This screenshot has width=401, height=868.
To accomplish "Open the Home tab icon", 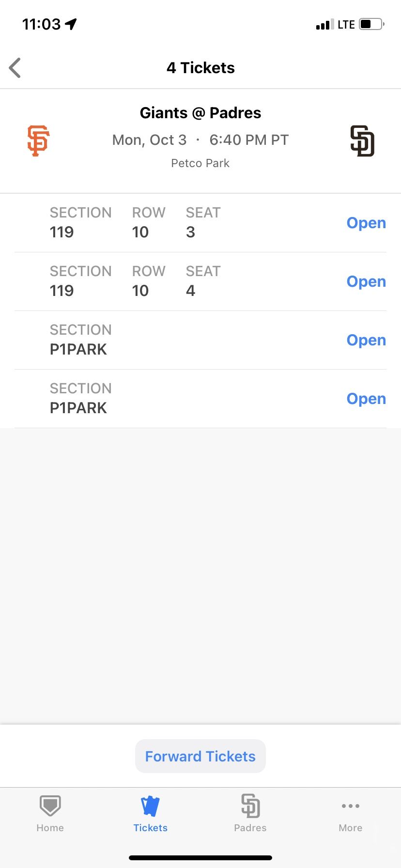I will [50, 806].
